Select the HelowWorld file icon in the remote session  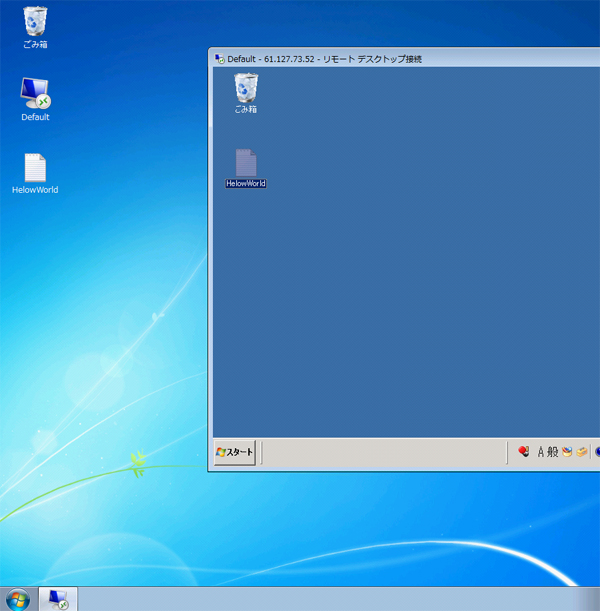coord(246,163)
